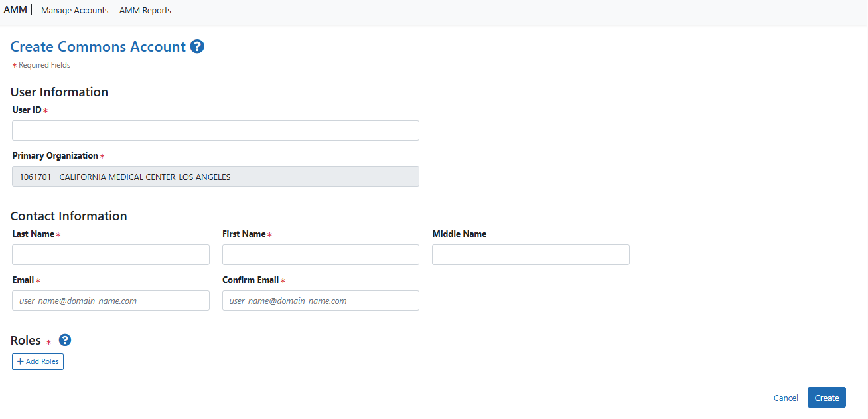This screenshot has width=868, height=419.
Task: Click the Add Roles button
Action: point(38,361)
